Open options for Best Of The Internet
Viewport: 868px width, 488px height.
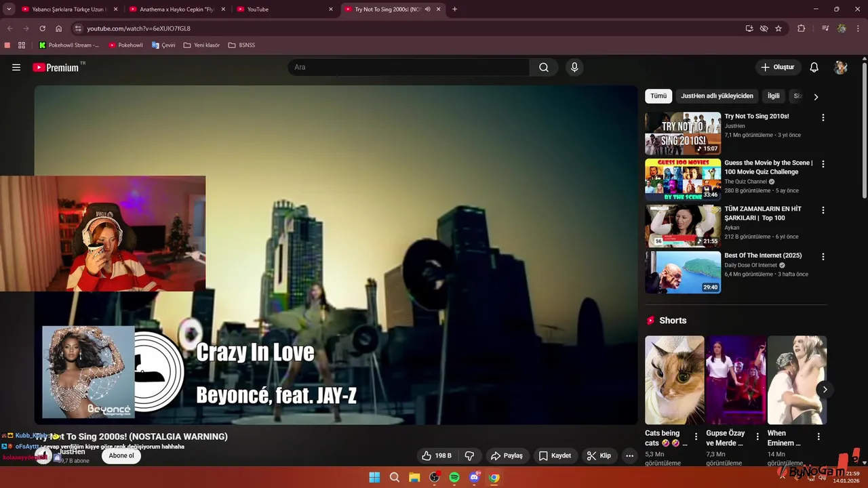(x=823, y=257)
